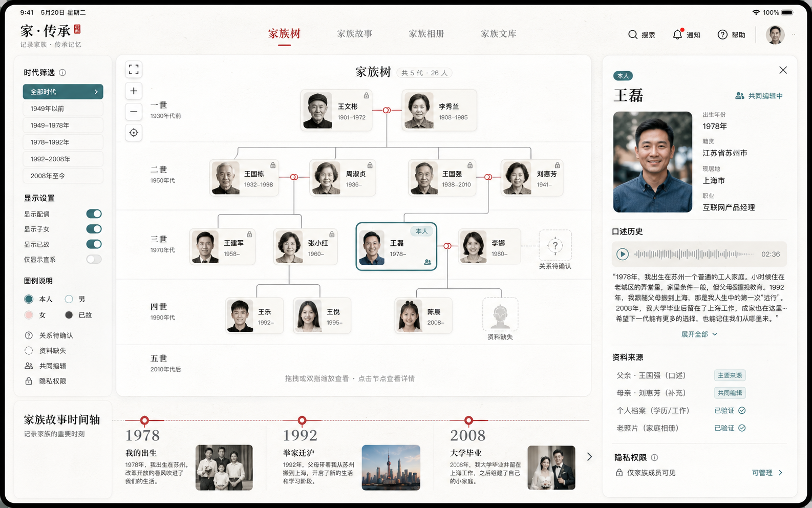Filter by 2008年至今 era
Image resolution: width=812 pixels, height=508 pixels.
coord(63,176)
